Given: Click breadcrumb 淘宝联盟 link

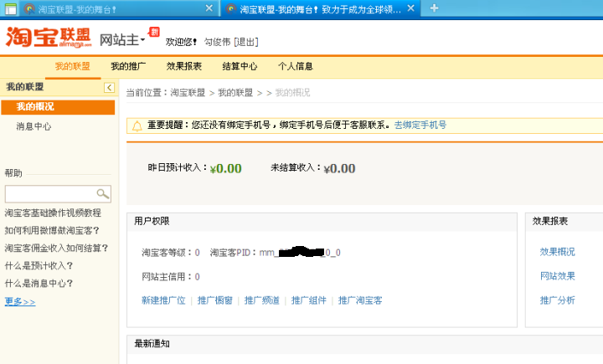Looking at the screenshot, I should 188,93.
